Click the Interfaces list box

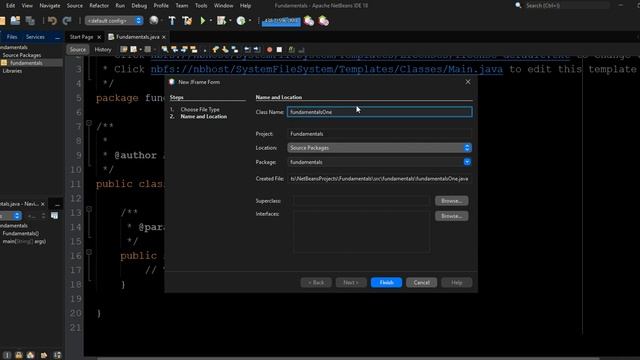(x=361, y=231)
